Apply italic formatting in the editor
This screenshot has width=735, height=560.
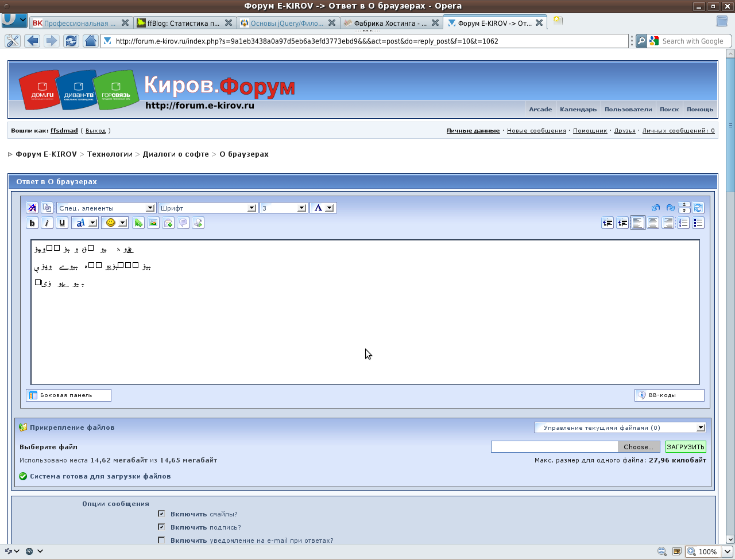(x=47, y=223)
